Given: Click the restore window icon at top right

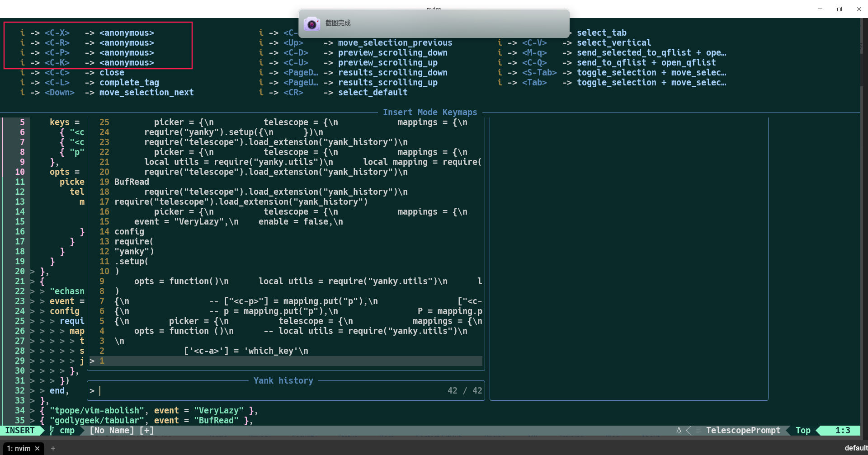Looking at the screenshot, I should tap(840, 9).
